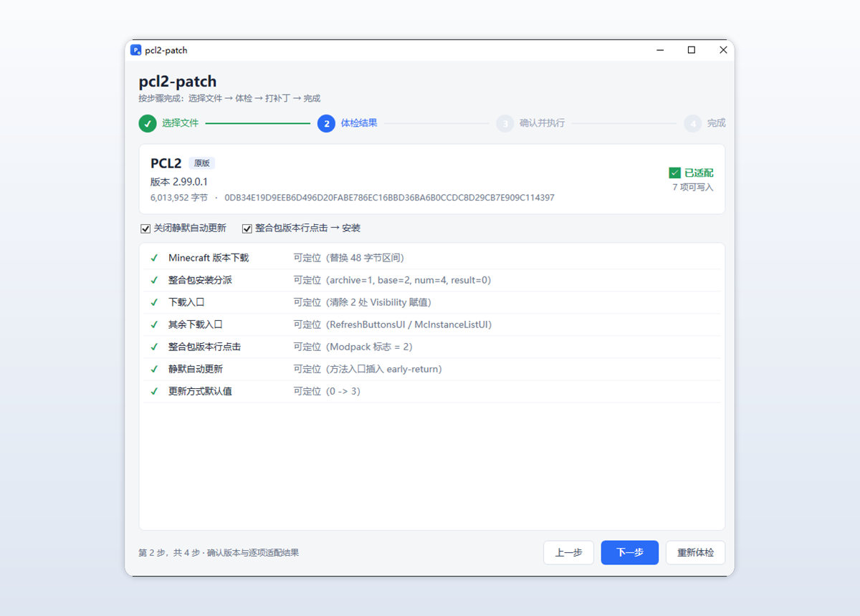Click the hash starting with 0DB34E19D9EEB6D4
The height and width of the screenshot is (616, 860).
pyautogui.click(x=389, y=198)
